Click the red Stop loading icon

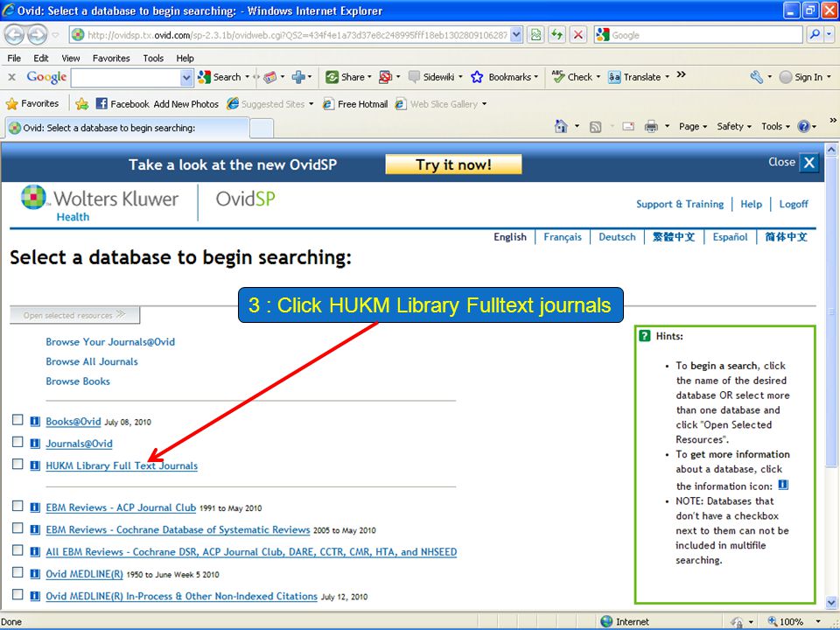pyautogui.click(x=578, y=35)
